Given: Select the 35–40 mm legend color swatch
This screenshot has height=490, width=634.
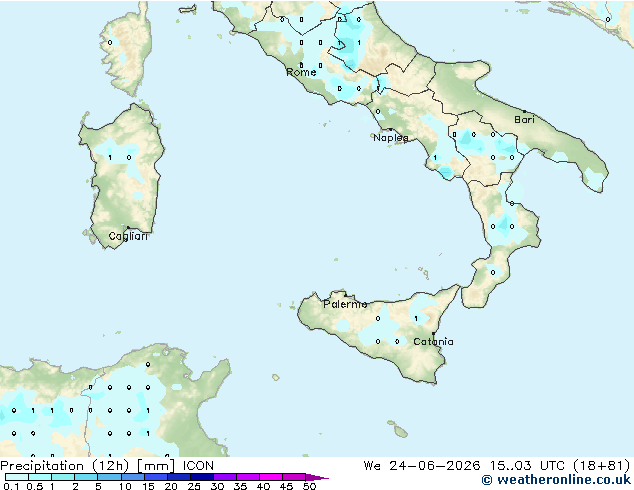Looking at the screenshot, I should [x=247, y=477].
